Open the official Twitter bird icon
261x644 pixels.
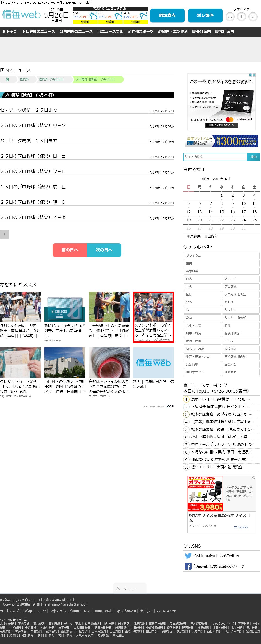pyautogui.click(x=188, y=555)
